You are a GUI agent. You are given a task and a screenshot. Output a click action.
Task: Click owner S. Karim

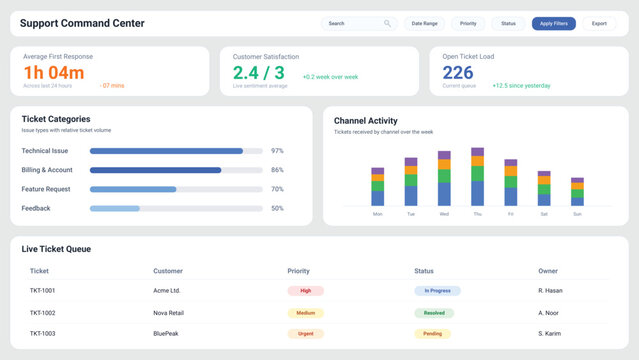pos(549,333)
